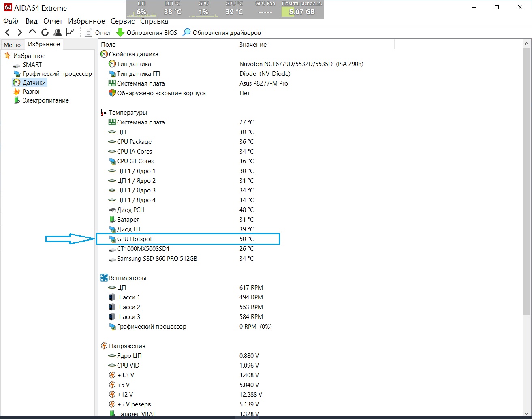
Task: Select SMART in favorites tree
Action: [32, 65]
